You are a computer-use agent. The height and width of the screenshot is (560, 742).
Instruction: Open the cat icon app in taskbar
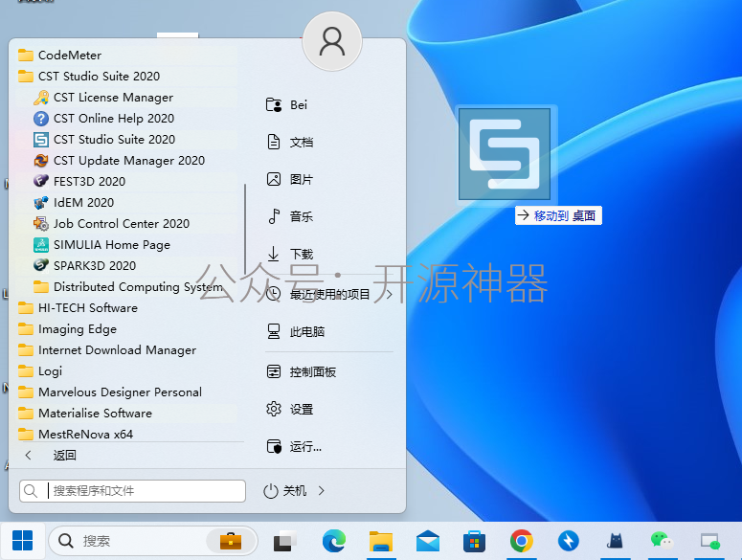tap(615, 541)
